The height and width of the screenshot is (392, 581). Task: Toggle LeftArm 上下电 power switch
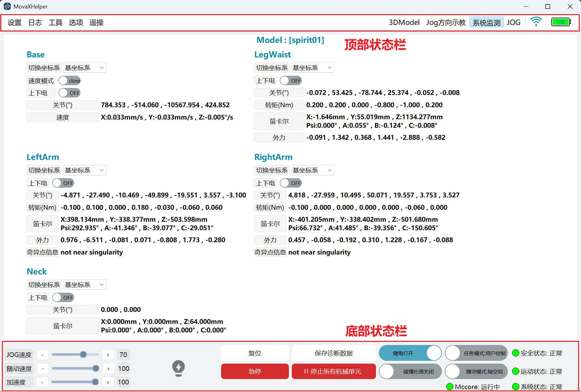63,183
